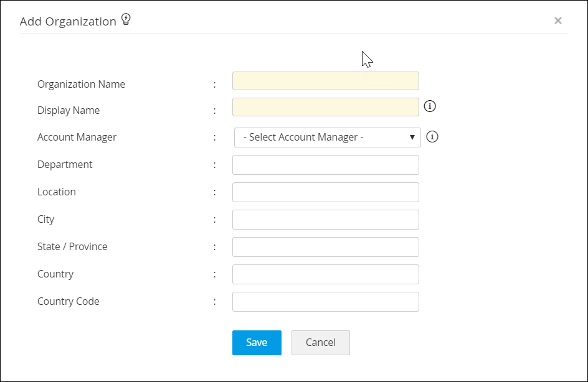Close the Add Organization dialog
Screen dimensions: 588x382
point(558,21)
